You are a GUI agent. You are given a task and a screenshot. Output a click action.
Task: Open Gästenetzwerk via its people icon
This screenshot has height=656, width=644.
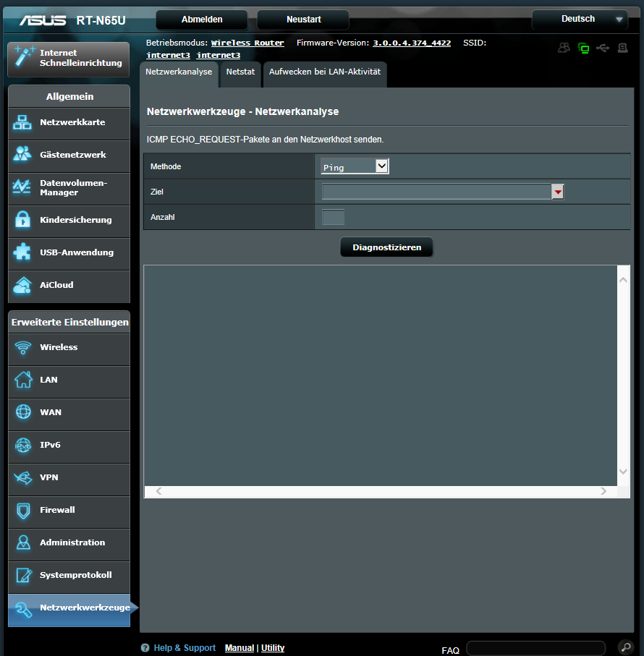click(22, 155)
